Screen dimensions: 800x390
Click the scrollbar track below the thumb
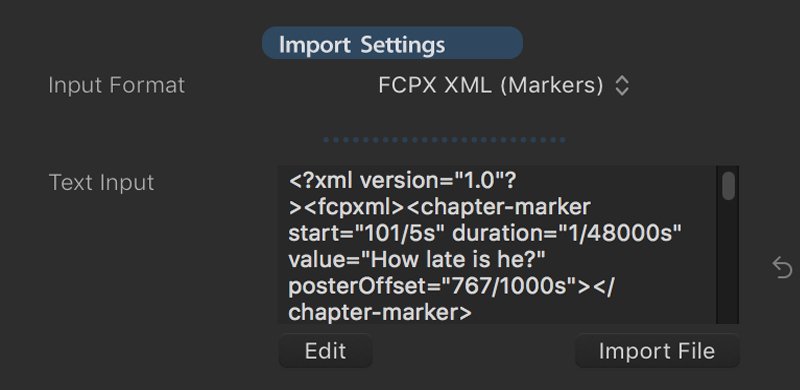point(729,261)
